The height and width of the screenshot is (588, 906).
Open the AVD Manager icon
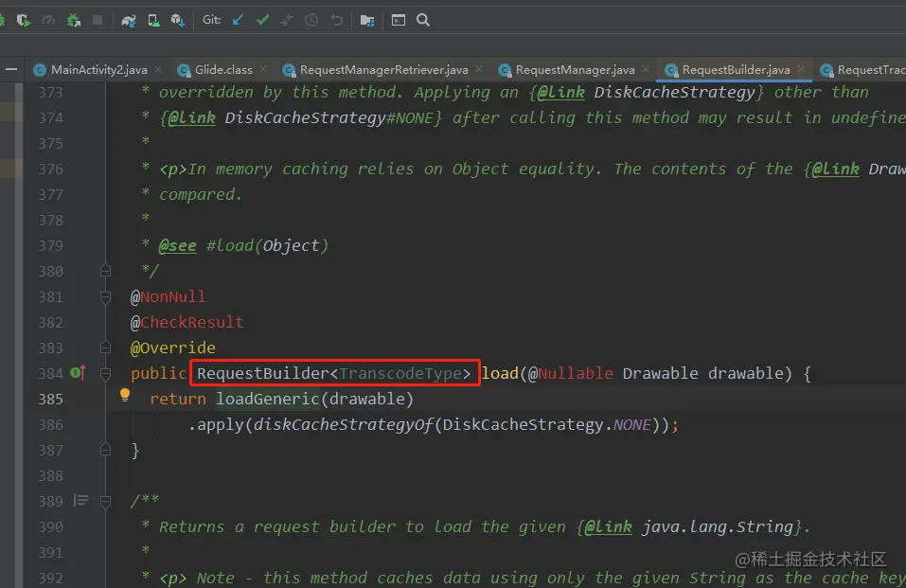click(153, 21)
